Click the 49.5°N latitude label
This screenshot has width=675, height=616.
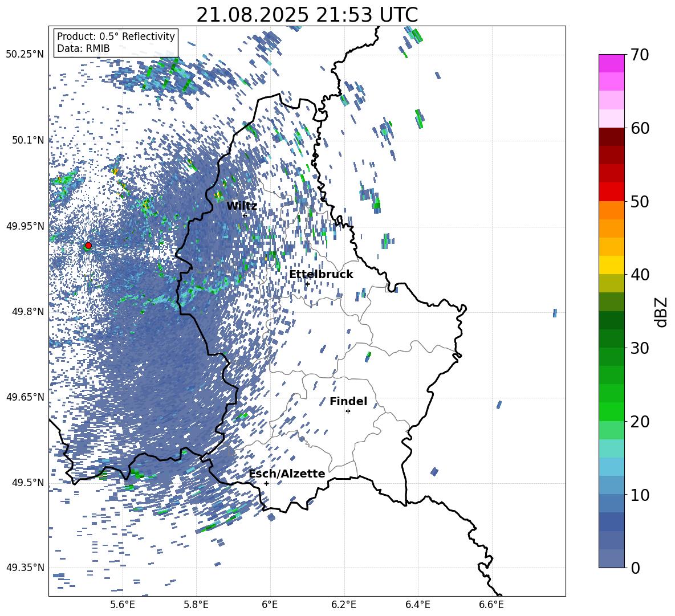point(29,483)
